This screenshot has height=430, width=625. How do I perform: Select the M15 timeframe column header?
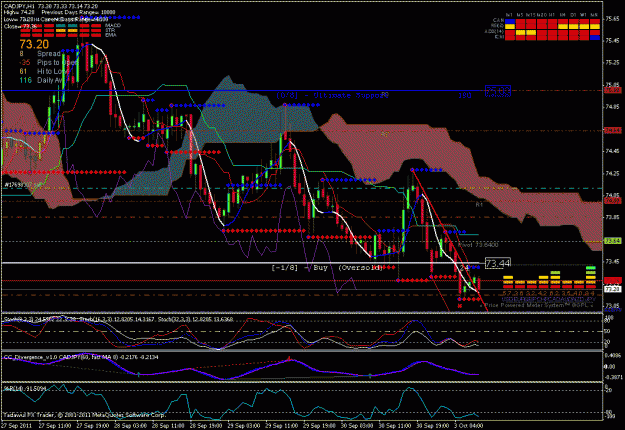pos(531,15)
